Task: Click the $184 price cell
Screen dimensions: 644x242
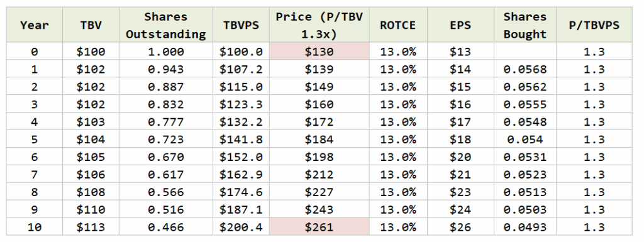Action: coord(319,139)
